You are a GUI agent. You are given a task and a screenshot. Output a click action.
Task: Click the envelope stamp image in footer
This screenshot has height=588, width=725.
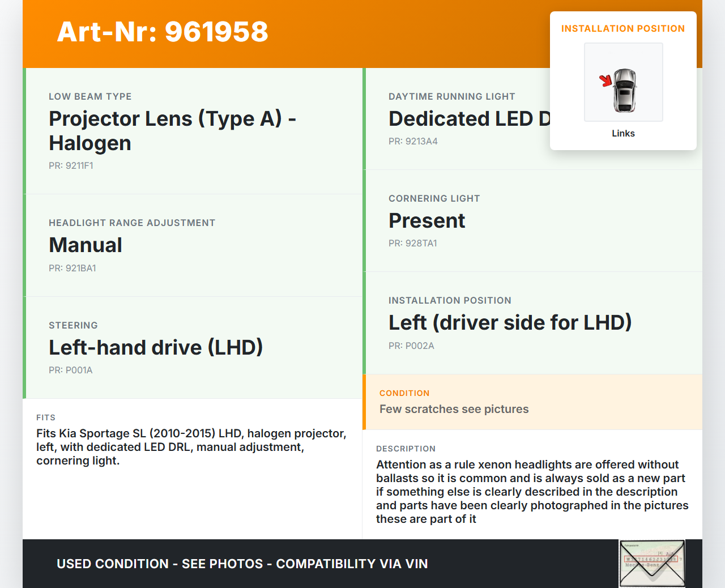[652, 563]
